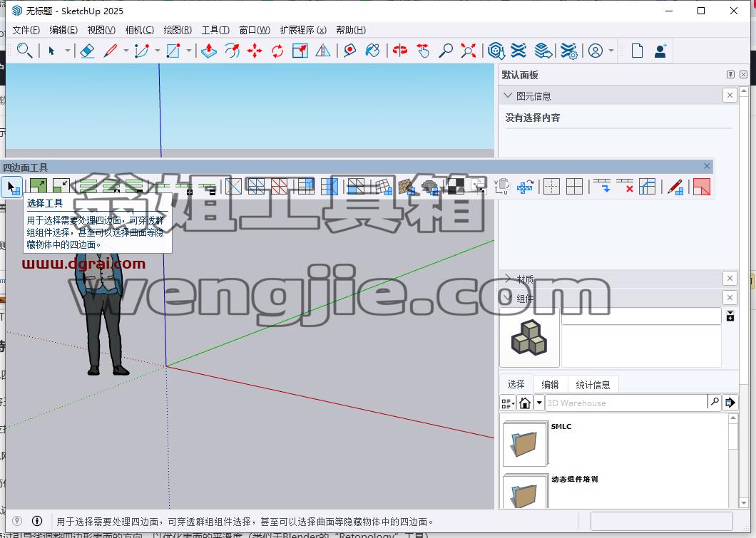Collapse the 组件 panel

(508, 298)
